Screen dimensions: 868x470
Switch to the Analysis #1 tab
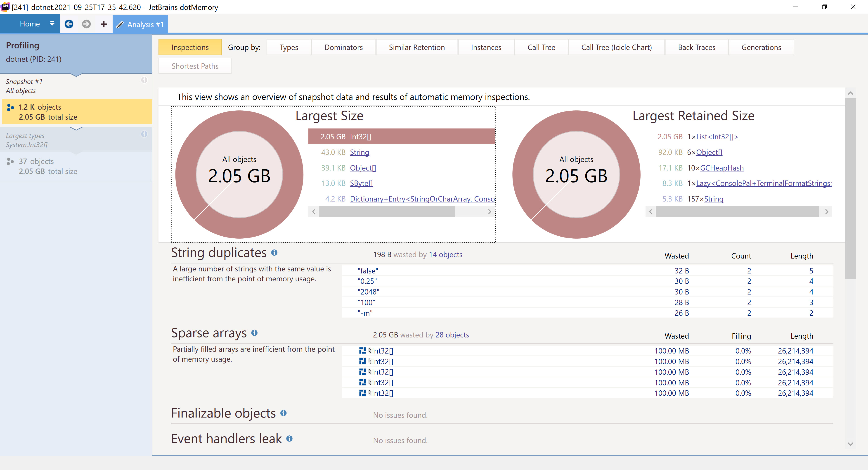[x=145, y=24]
